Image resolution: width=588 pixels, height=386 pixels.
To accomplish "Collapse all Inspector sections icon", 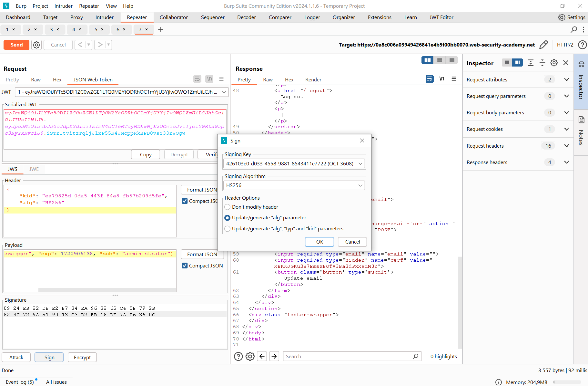I will tap(542, 63).
